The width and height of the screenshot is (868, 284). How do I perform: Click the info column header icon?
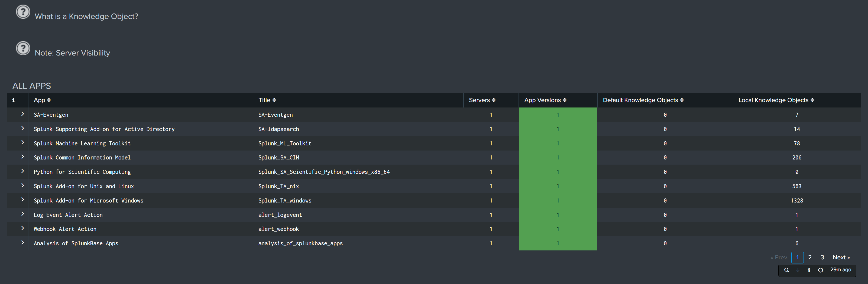[14, 100]
